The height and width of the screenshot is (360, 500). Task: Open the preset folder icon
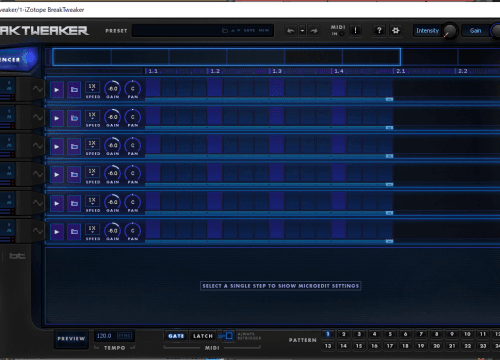coord(225,31)
